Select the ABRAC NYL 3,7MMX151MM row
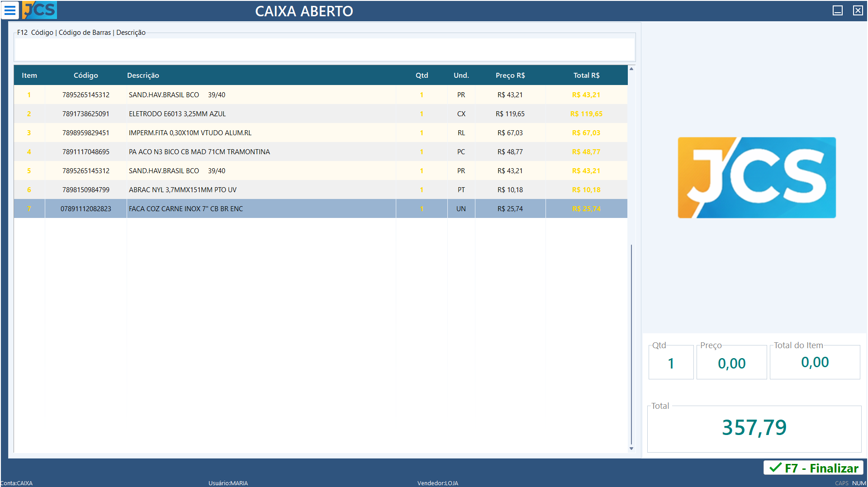Viewport: 868px width, 487px height. point(182,190)
